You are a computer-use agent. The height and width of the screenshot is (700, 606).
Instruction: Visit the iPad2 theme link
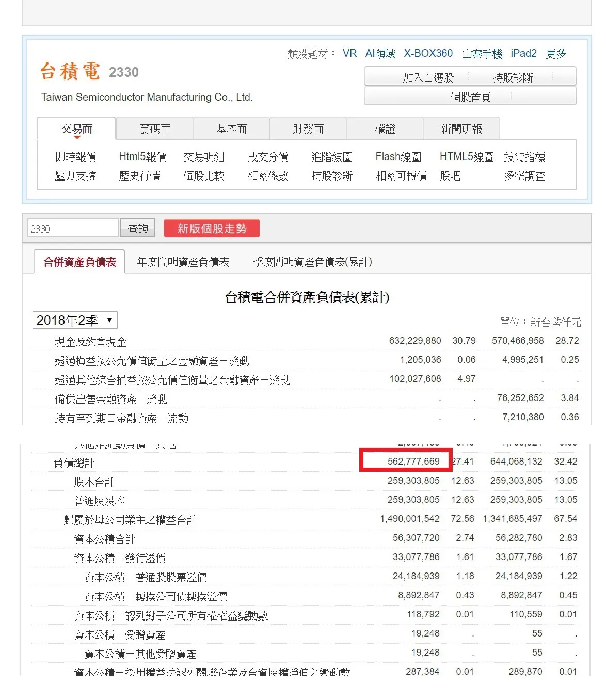click(x=524, y=54)
